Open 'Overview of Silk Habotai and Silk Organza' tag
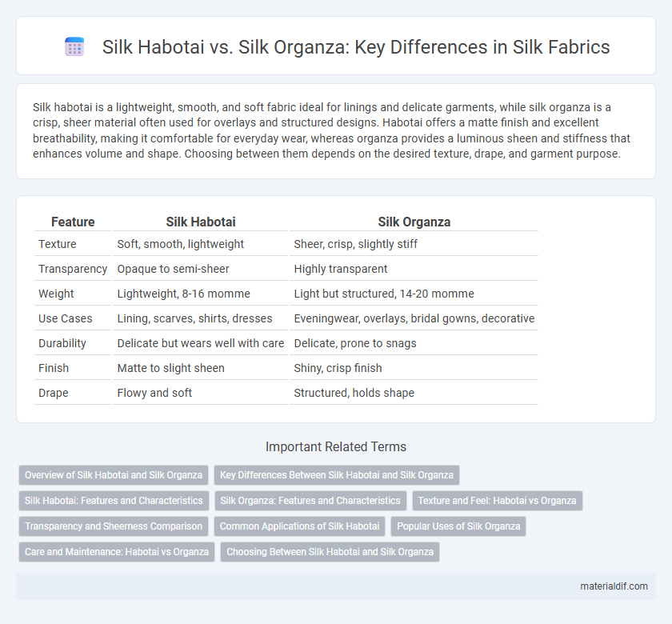Image resolution: width=672 pixels, height=624 pixels. pos(114,475)
